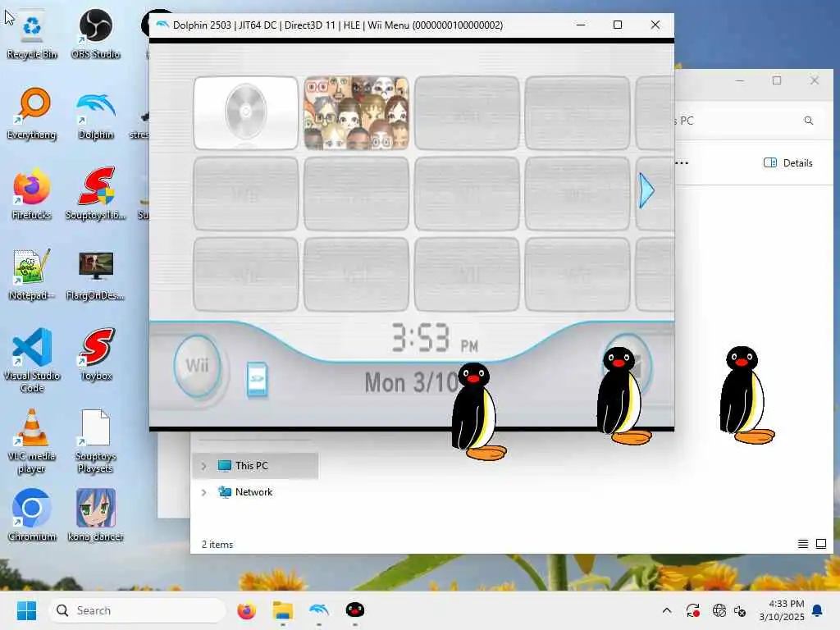Expand the This PC tree node
The image size is (840, 630).
pyautogui.click(x=203, y=466)
